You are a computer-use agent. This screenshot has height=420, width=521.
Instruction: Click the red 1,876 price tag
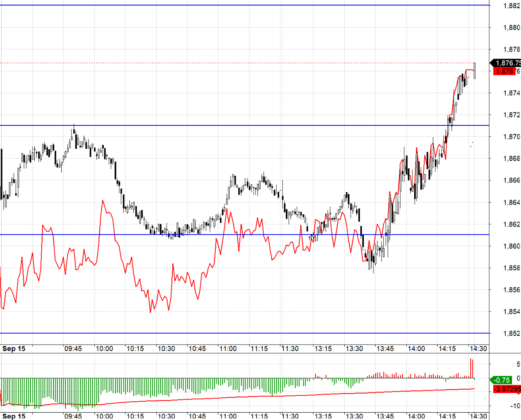[503, 71]
